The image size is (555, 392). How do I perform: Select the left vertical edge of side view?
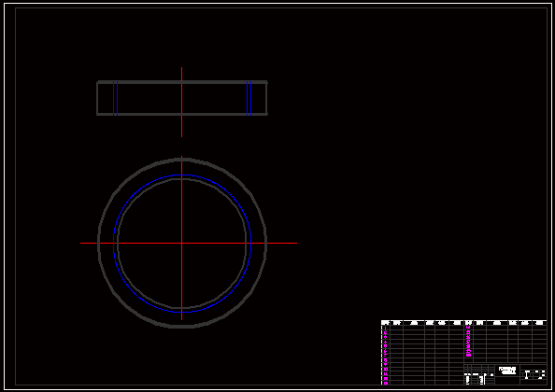97,98
